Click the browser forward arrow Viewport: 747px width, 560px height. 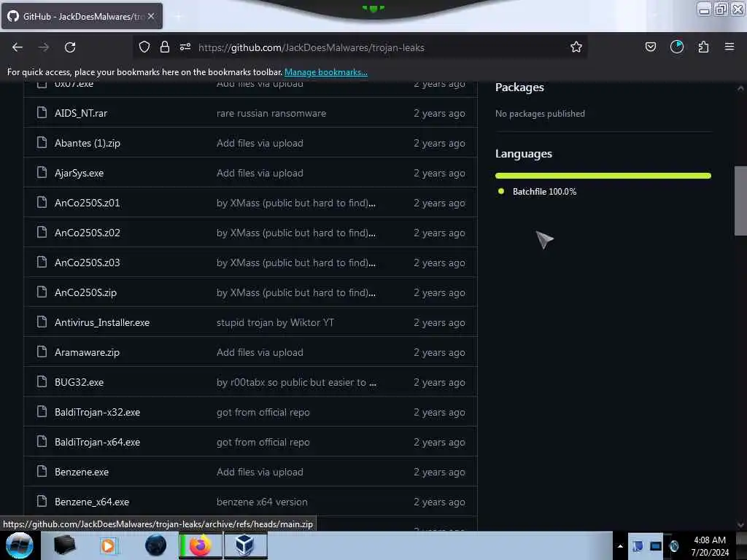(44, 47)
